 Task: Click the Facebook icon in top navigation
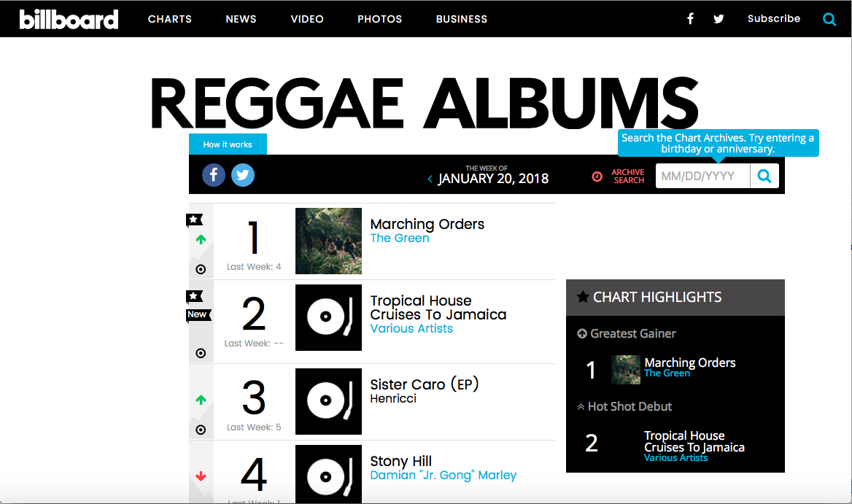(x=690, y=19)
